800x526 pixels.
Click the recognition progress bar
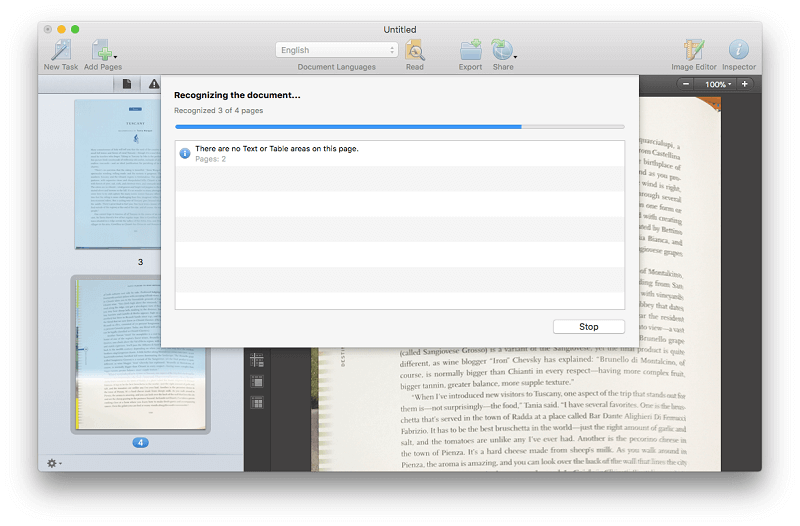click(399, 127)
